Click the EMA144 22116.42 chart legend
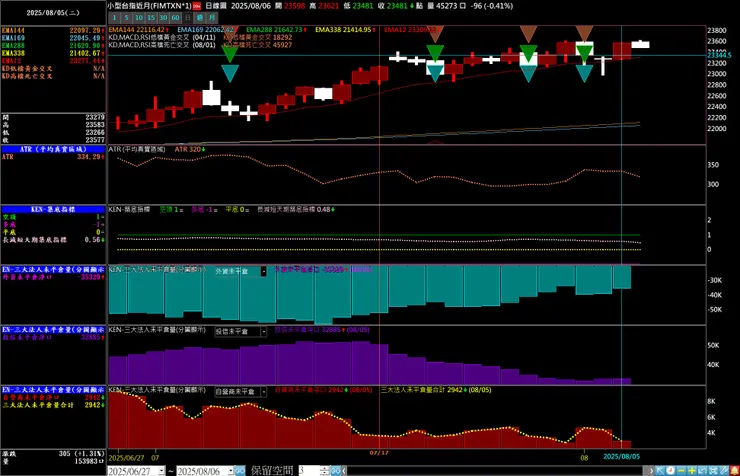 point(137,30)
